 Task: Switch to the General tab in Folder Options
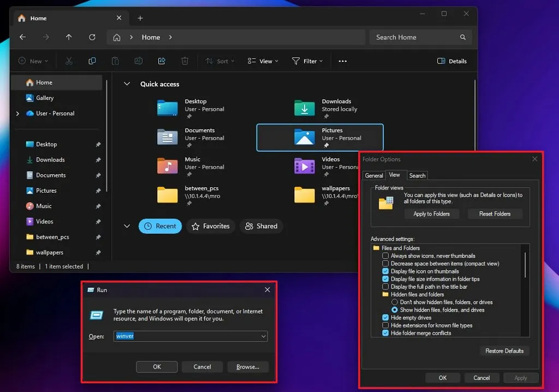point(374,175)
